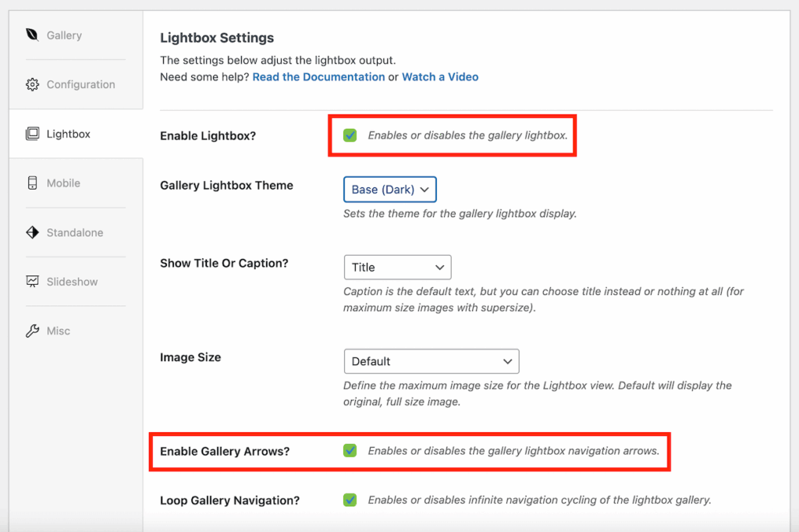Open the Image Size dropdown
This screenshot has width=799, height=532.
[431, 361]
